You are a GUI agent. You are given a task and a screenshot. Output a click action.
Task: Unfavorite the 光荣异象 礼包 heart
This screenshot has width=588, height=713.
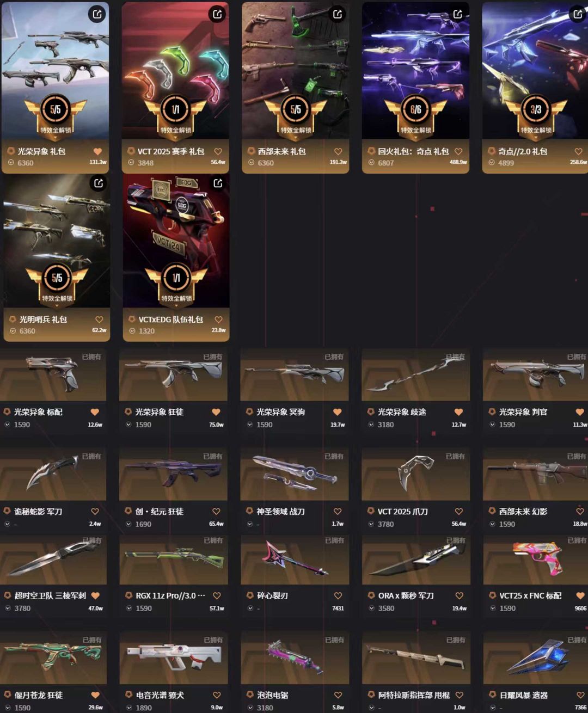pos(98,152)
